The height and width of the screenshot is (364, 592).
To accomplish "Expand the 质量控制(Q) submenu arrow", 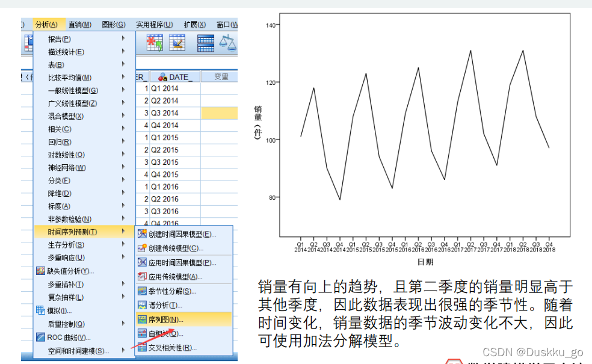I will click(x=123, y=323).
